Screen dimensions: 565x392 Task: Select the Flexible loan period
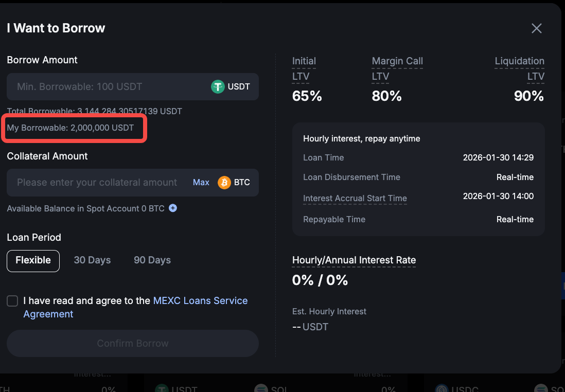coord(33,260)
